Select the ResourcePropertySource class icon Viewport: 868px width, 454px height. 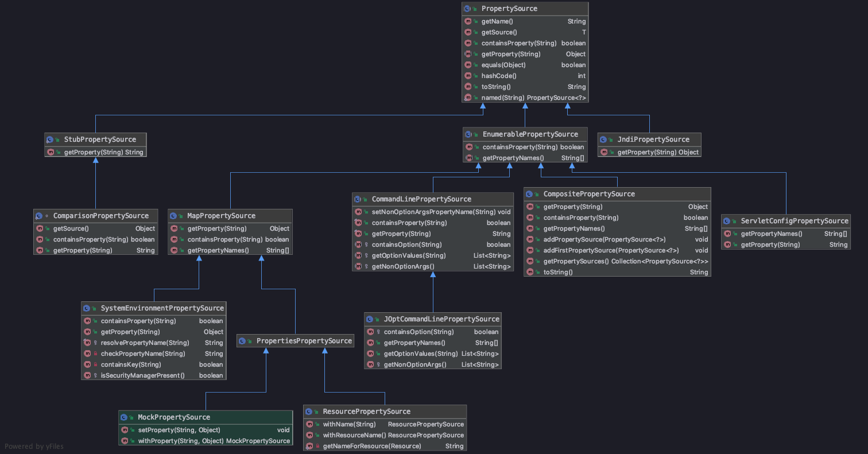[309, 412]
